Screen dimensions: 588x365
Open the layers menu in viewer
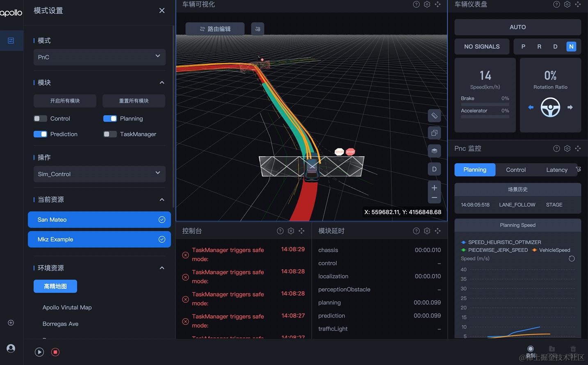point(434,151)
